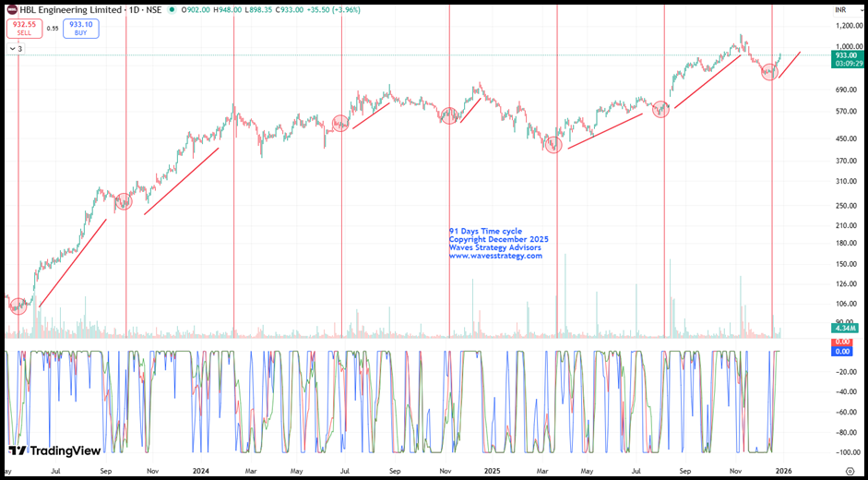Click the 932.55 SELL button
The image size is (868, 480).
(x=24, y=29)
